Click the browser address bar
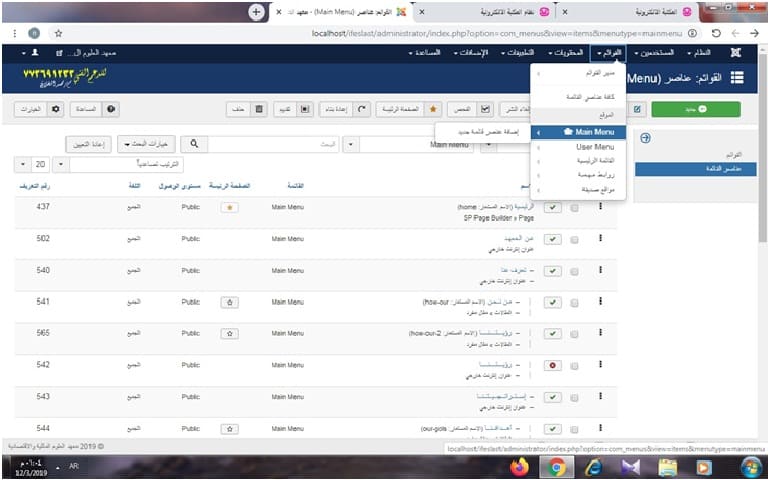Image resolution: width=768 pixels, height=480 pixels. pyautogui.click(x=497, y=33)
